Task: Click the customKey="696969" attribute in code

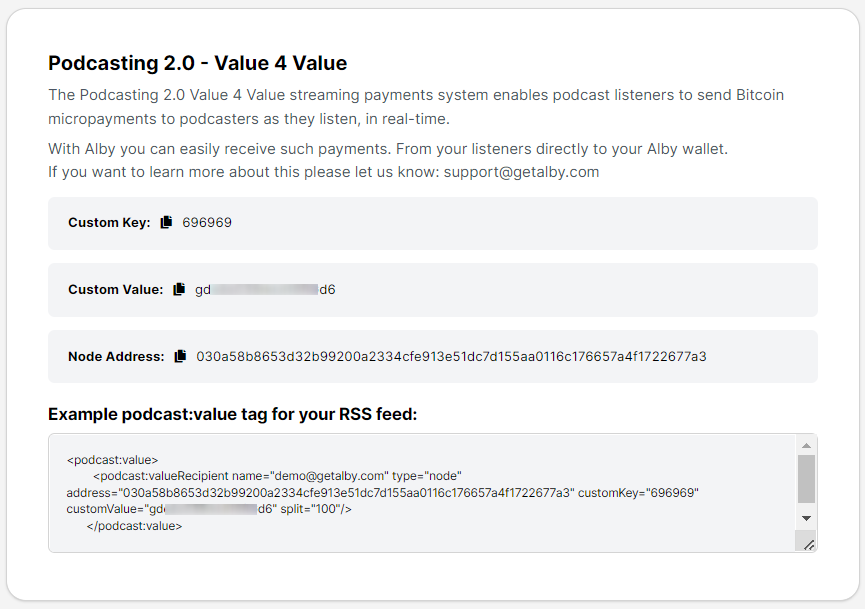Action: coord(638,493)
